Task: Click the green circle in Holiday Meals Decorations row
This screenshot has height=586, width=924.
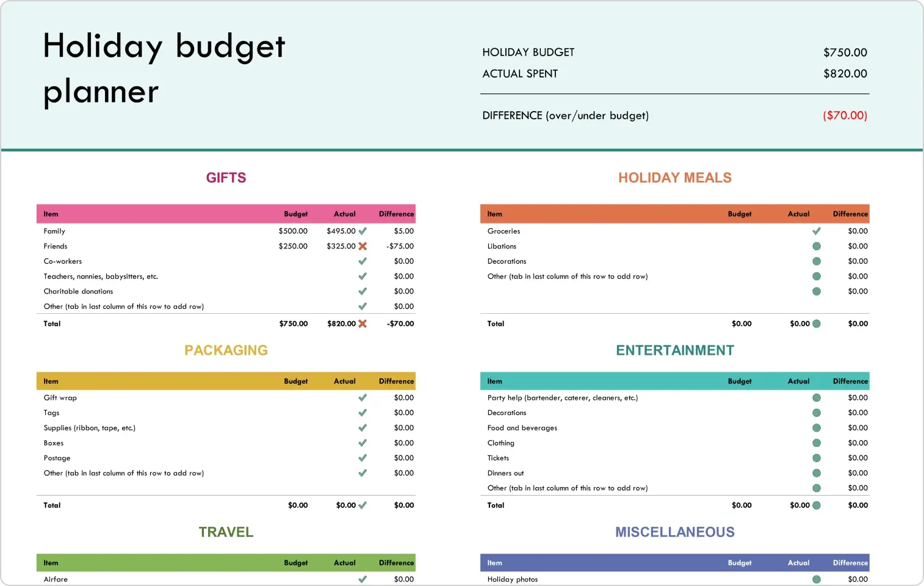Action: 817,261
